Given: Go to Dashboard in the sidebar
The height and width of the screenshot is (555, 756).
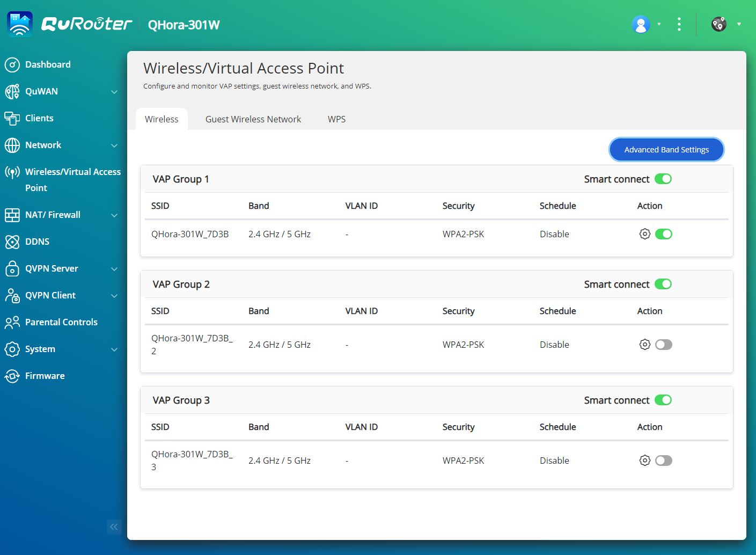Looking at the screenshot, I should [x=48, y=64].
